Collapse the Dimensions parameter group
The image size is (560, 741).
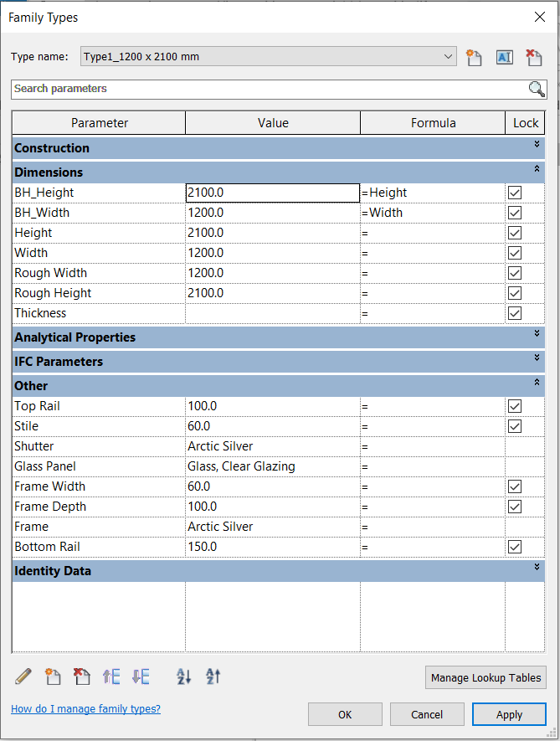tap(537, 170)
